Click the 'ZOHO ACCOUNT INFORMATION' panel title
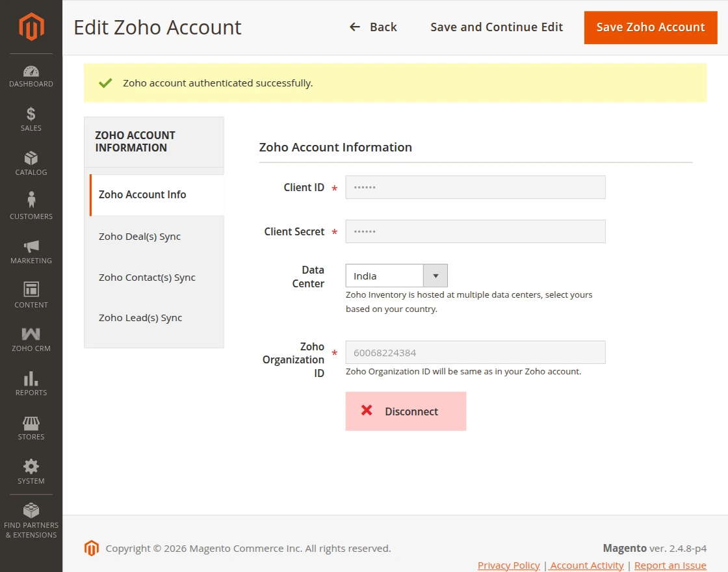Screen dimensions: 728x572 tap(135, 141)
